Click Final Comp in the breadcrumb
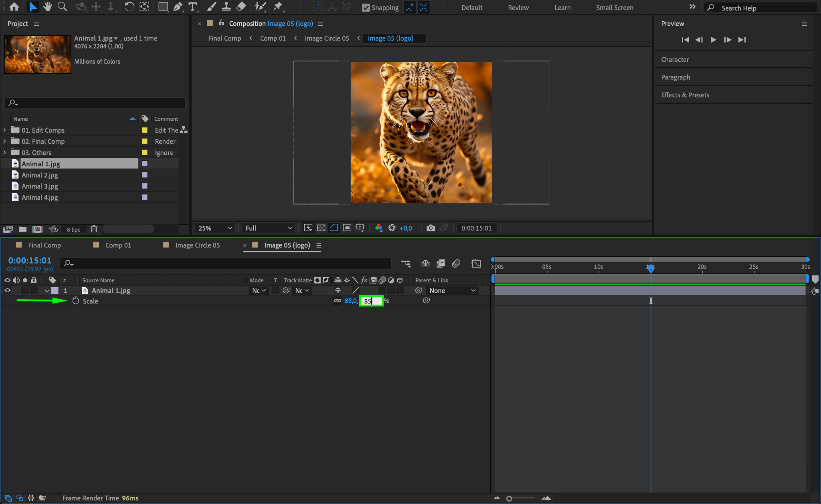The height and width of the screenshot is (504, 821). pyautogui.click(x=224, y=38)
